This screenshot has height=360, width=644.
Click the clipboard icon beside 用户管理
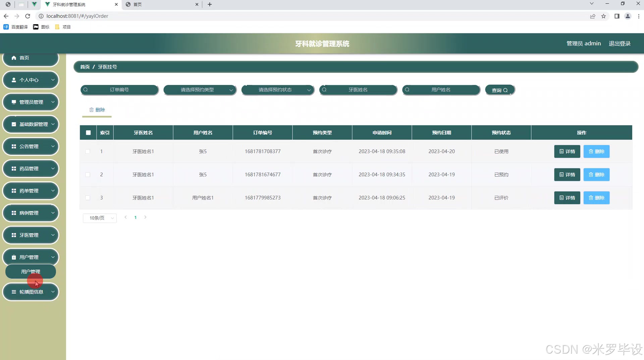(x=14, y=257)
